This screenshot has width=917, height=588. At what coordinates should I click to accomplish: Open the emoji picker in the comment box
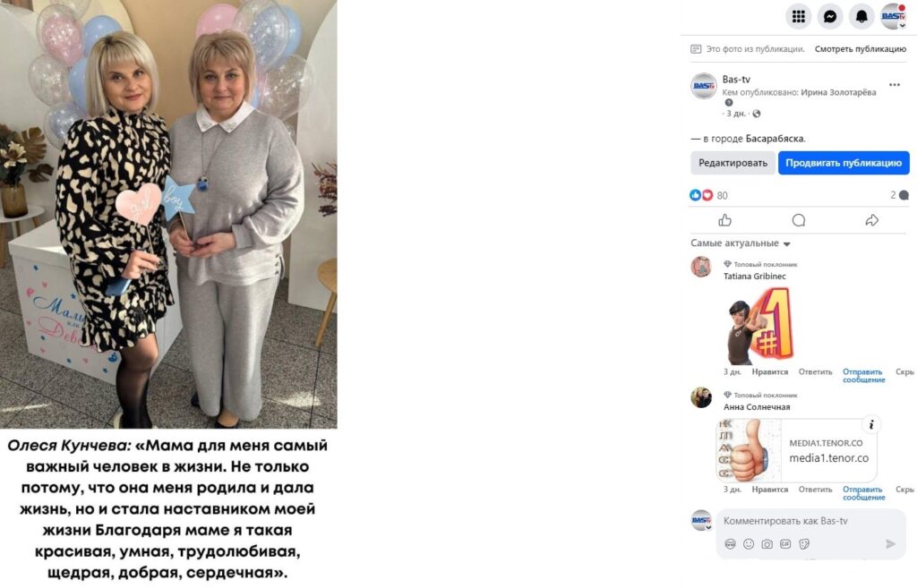pos(749,544)
